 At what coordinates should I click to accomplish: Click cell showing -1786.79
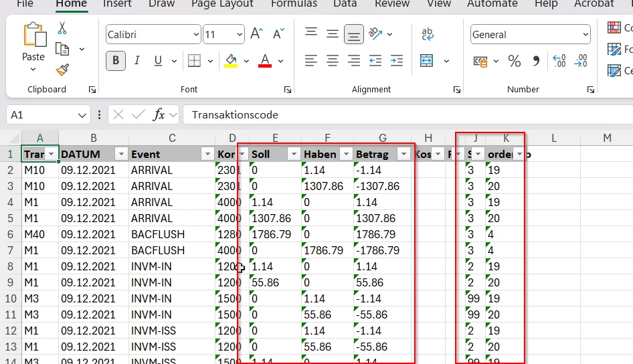[x=382, y=250]
